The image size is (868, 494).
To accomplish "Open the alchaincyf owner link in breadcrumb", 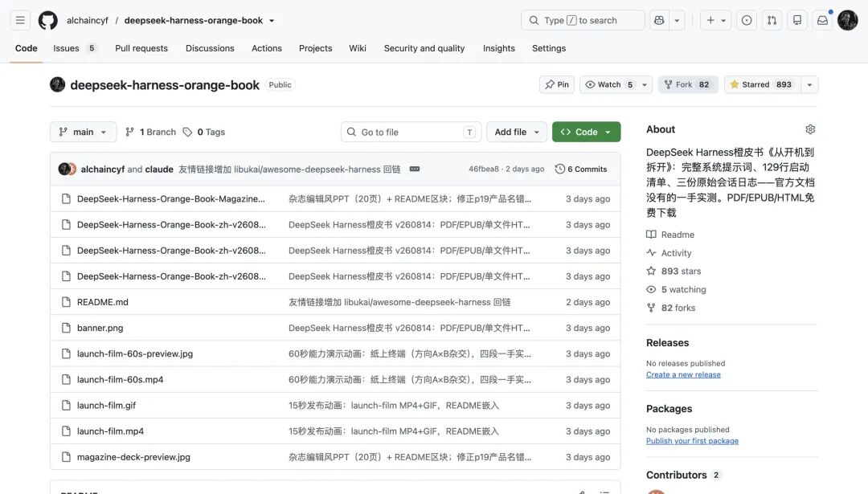I will pyautogui.click(x=88, y=20).
